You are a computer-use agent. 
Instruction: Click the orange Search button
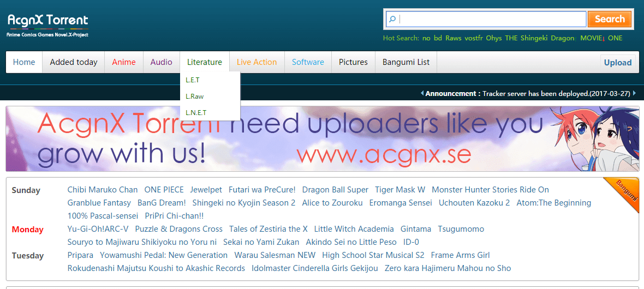tap(610, 19)
